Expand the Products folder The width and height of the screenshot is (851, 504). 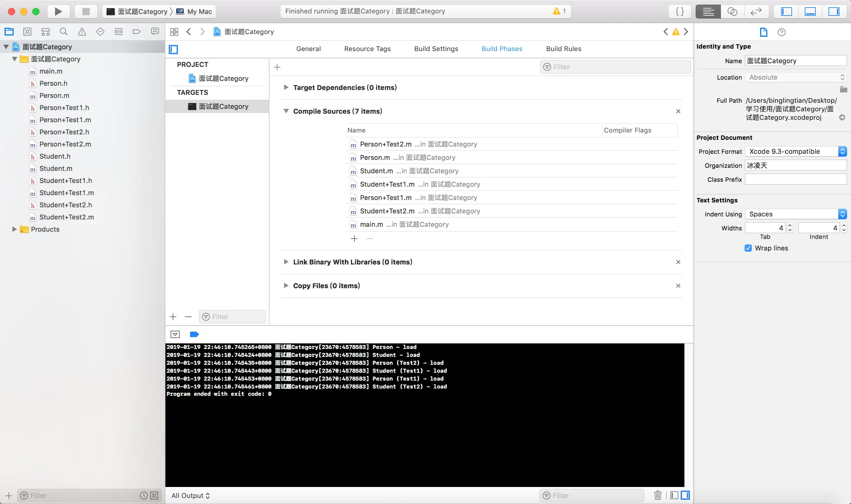click(14, 229)
